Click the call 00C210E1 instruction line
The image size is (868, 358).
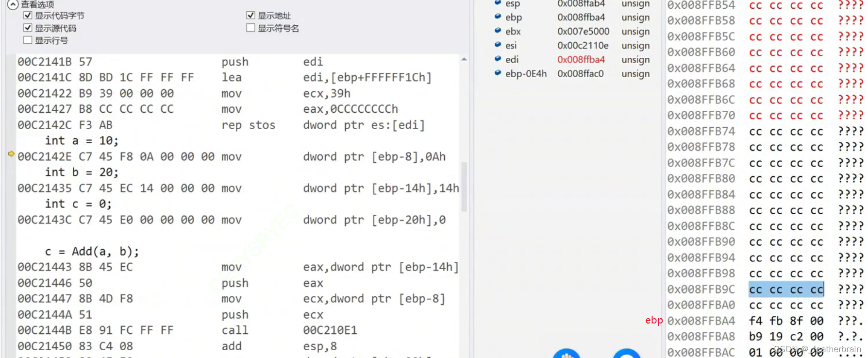[x=187, y=330]
